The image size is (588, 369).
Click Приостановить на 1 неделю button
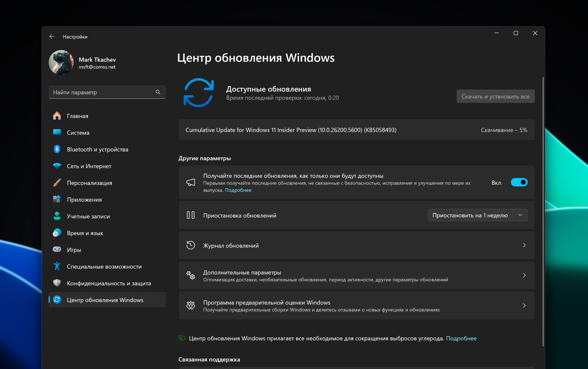tap(470, 215)
